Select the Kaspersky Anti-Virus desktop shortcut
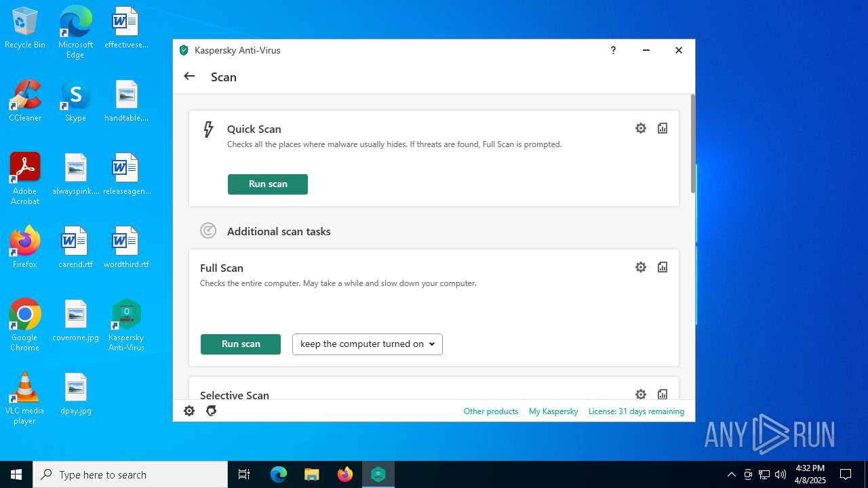Image resolution: width=868 pixels, height=488 pixels. [x=126, y=325]
